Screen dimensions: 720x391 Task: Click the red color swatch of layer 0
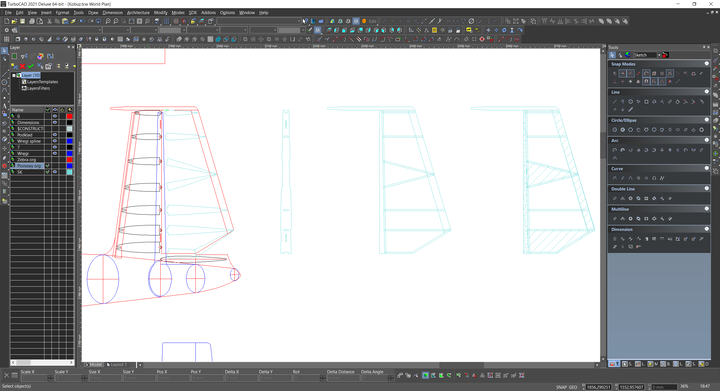pyautogui.click(x=70, y=117)
